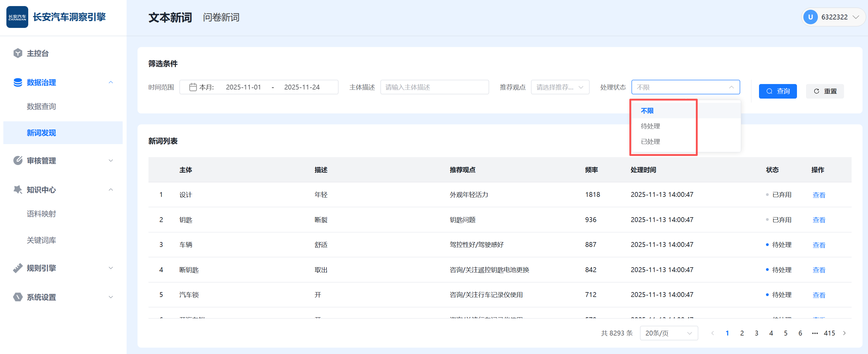Click the user avatar U icon

point(810,17)
